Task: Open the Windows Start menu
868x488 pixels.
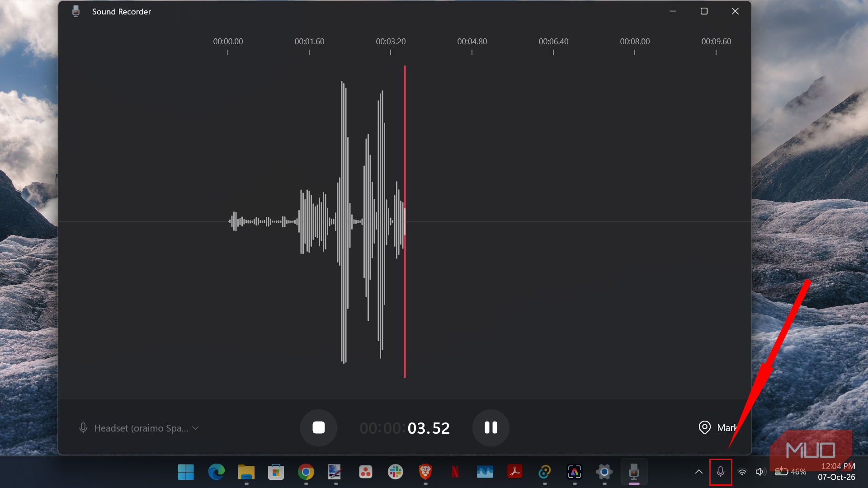Action: [x=186, y=472]
